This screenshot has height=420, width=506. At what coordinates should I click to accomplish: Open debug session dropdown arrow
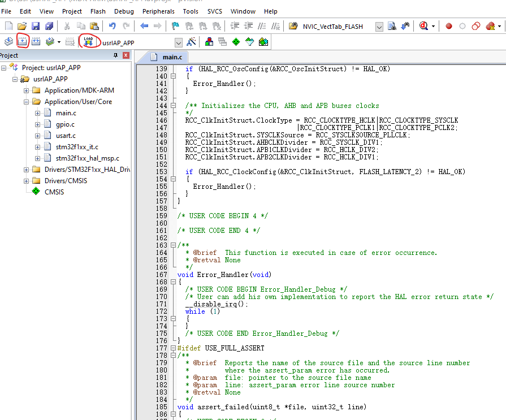(433, 27)
